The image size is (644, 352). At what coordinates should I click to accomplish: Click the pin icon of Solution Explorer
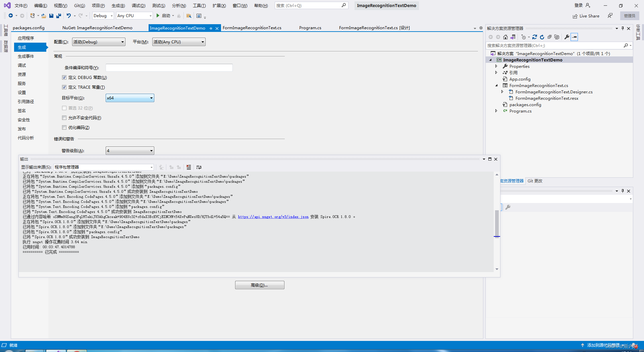623,28
